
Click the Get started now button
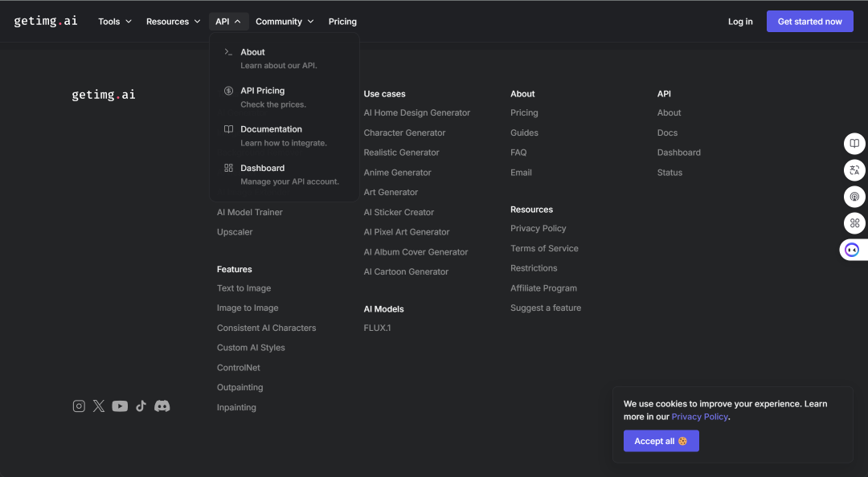pos(810,22)
